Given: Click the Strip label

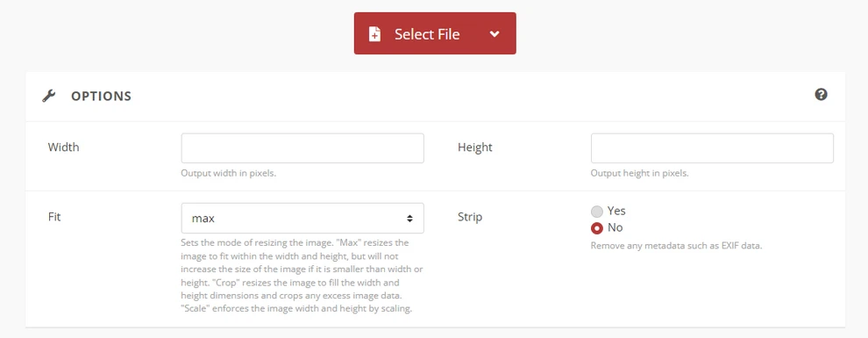Looking at the screenshot, I should pos(470,217).
